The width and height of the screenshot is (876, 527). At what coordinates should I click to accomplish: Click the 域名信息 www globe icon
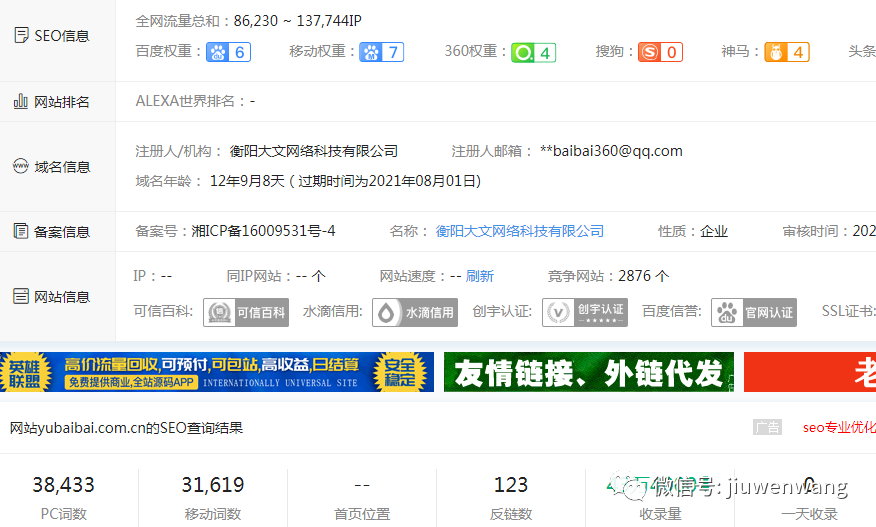(x=21, y=166)
